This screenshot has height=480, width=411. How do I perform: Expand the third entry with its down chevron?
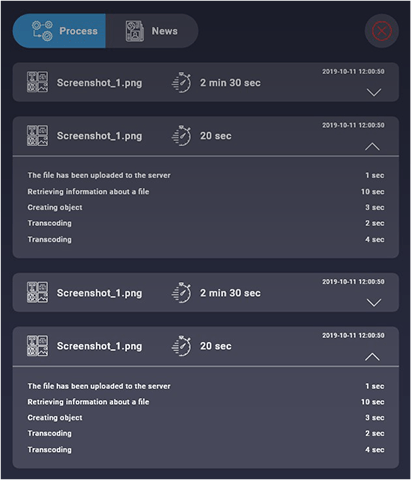[374, 302]
